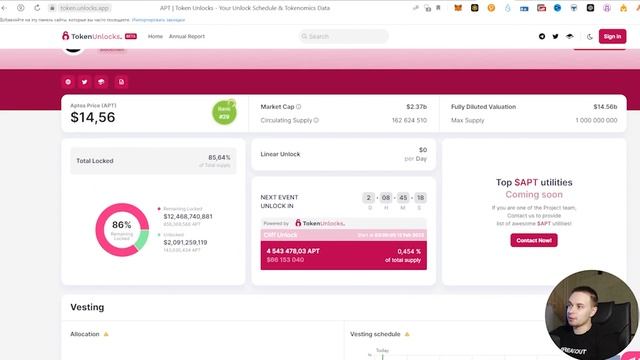The width and height of the screenshot is (640, 360).
Task: Click the Linear Unlock card
Action: coord(344,154)
